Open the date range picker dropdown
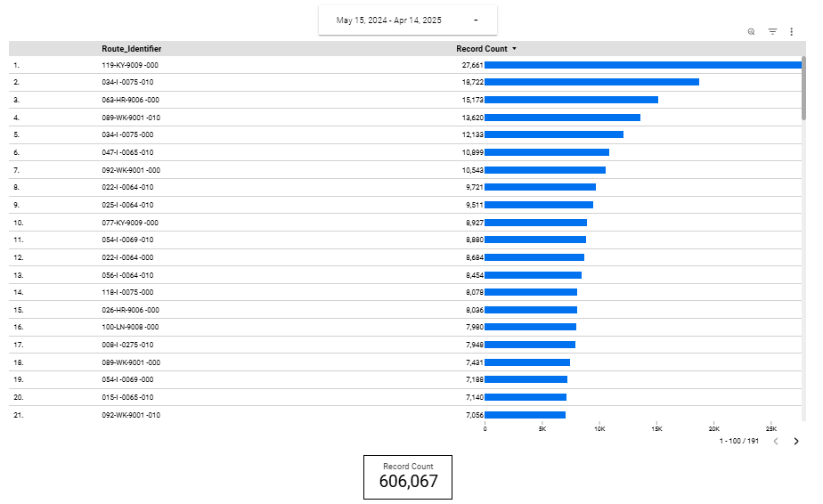Viewport: 823px width, 504px height. tap(407, 20)
